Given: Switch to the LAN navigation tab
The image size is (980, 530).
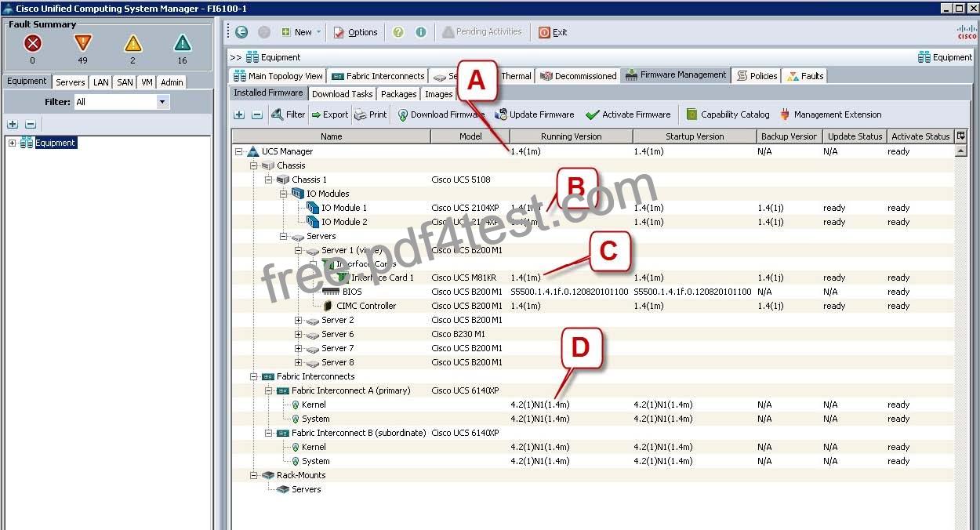Looking at the screenshot, I should coord(100,82).
